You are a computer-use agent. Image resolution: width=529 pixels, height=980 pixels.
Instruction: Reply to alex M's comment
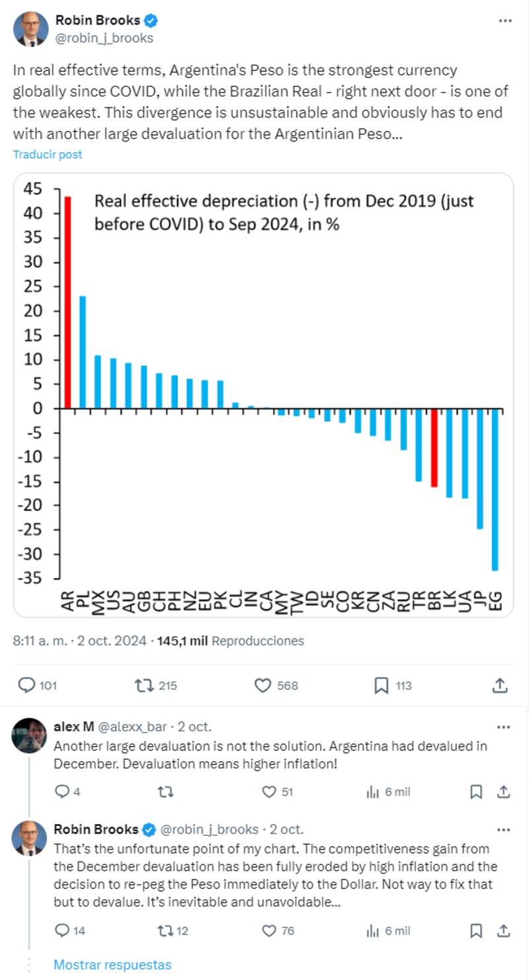(61, 792)
